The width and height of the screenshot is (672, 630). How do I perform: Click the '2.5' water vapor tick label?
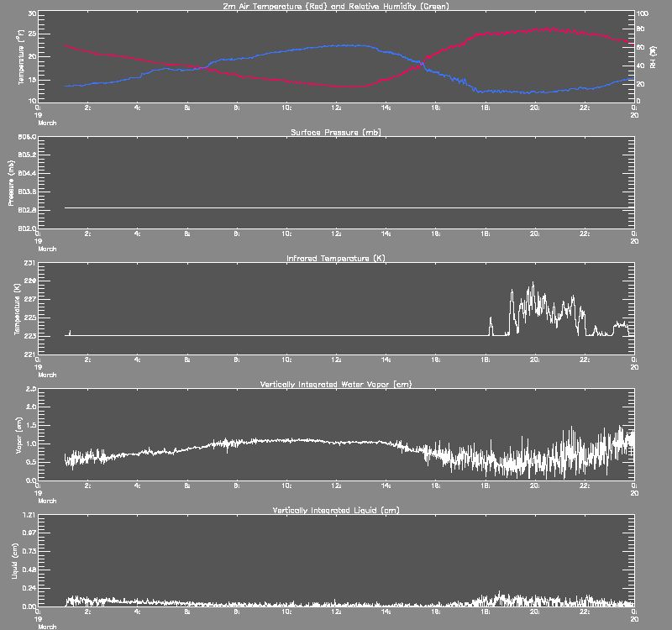(31, 389)
